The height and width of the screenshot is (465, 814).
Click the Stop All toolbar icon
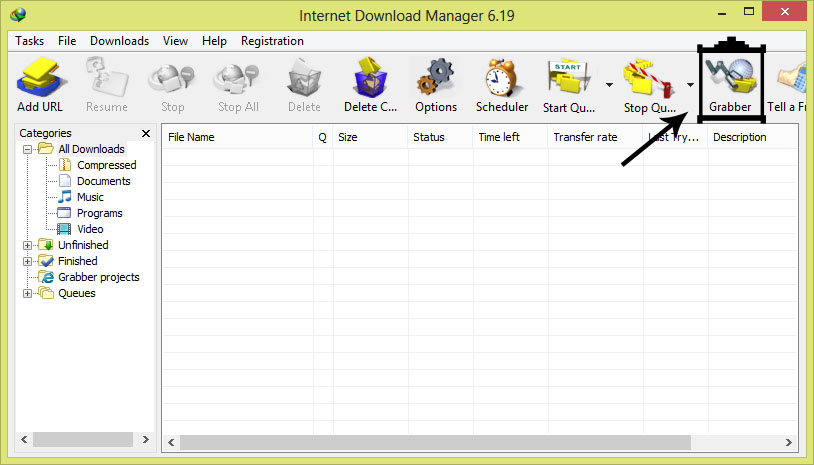coord(238,78)
